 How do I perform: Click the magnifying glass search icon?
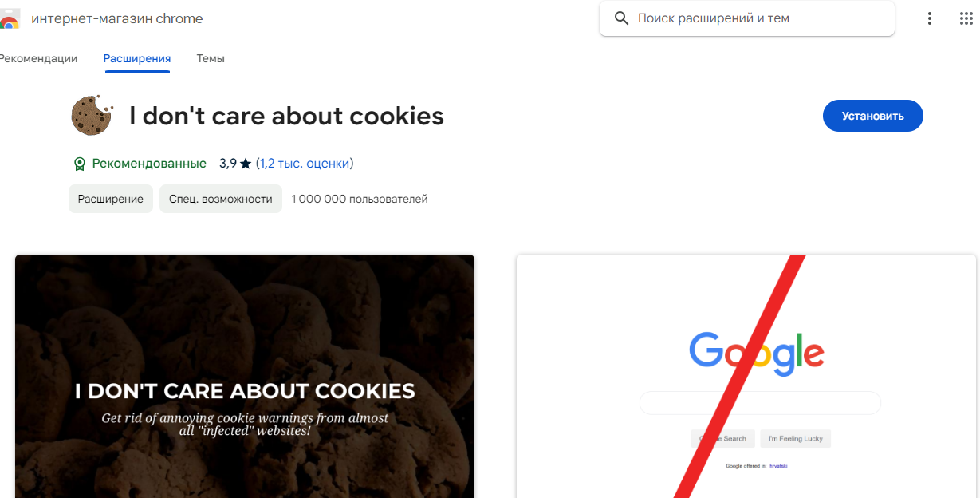tap(621, 18)
